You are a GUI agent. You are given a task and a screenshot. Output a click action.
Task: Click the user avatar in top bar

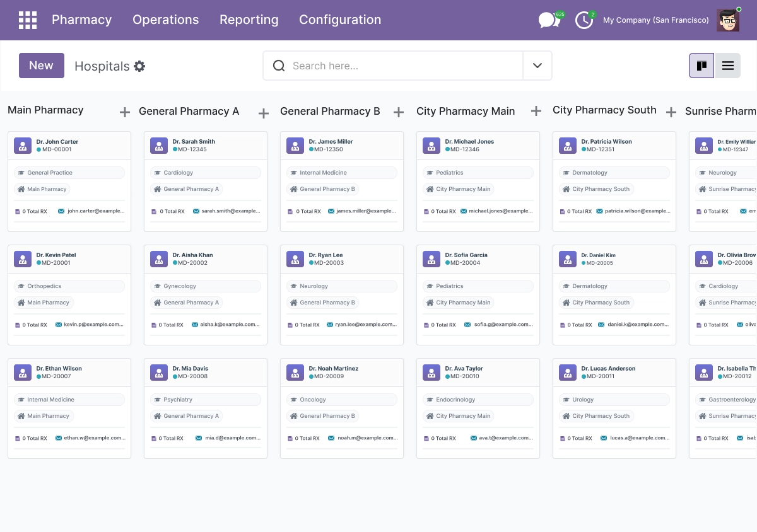[729, 20]
